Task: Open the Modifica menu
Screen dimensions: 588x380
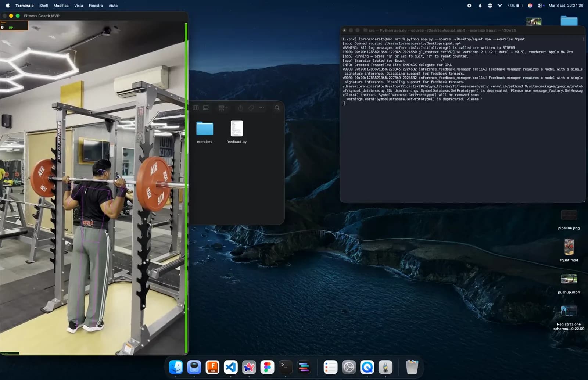Action: (61, 6)
